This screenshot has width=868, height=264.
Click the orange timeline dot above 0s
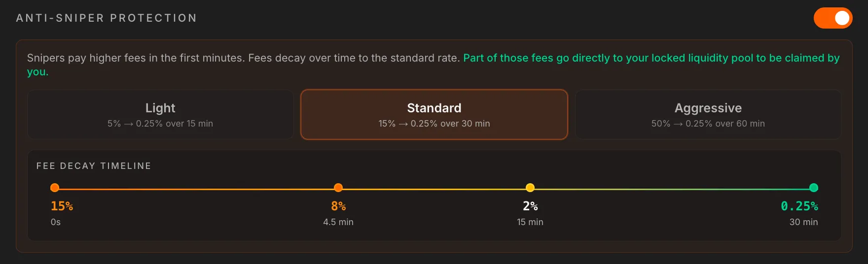pyautogui.click(x=55, y=188)
